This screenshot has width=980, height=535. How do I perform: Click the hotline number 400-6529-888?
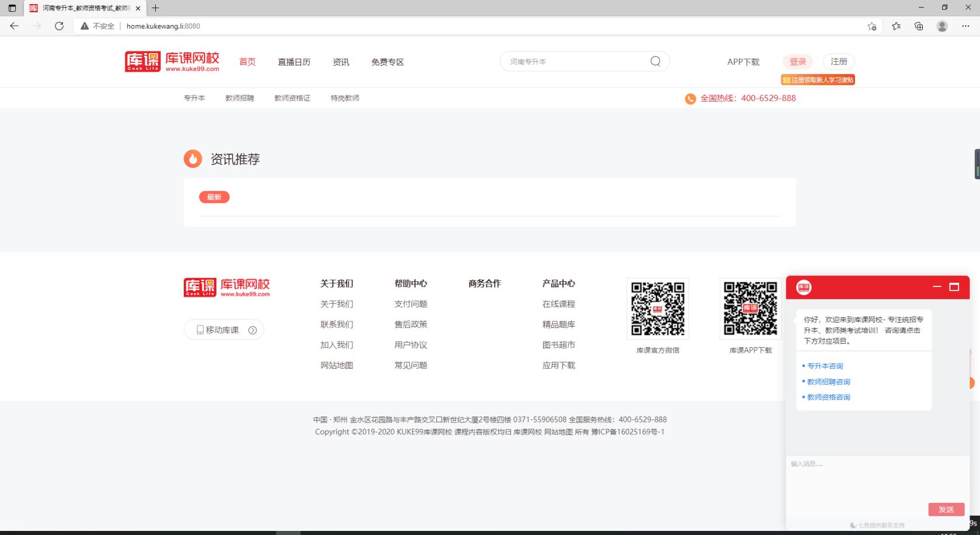point(768,98)
